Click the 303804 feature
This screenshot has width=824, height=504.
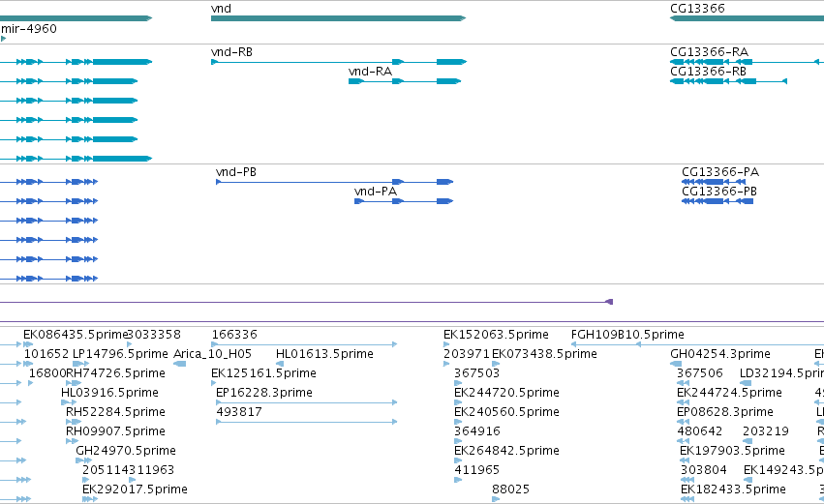click(x=687, y=481)
